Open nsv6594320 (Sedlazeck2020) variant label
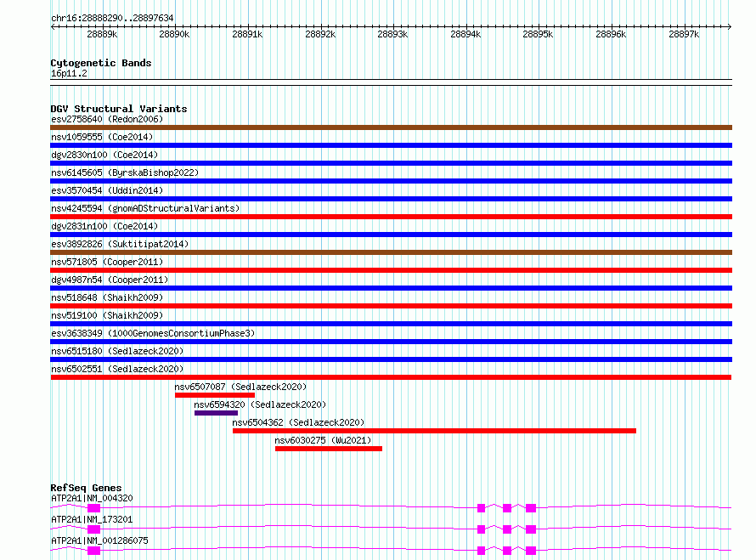This screenshot has width=756, height=560. pos(260,404)
